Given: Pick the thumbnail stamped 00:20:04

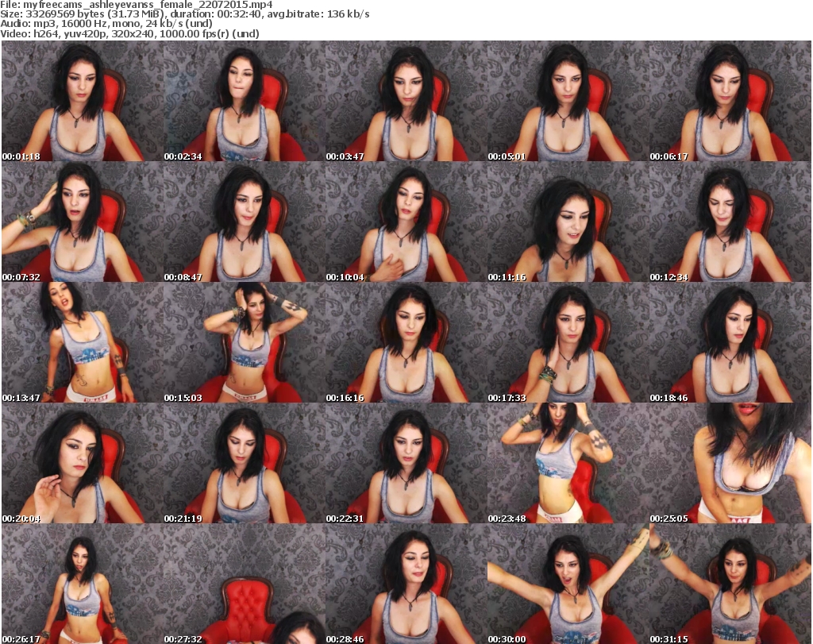Looking at the screenshot, I should (83, 463).
